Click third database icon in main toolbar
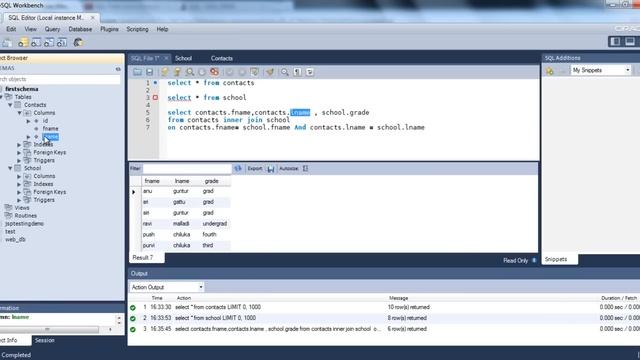Viewport: 640px width, 360px height. [36, 42]
